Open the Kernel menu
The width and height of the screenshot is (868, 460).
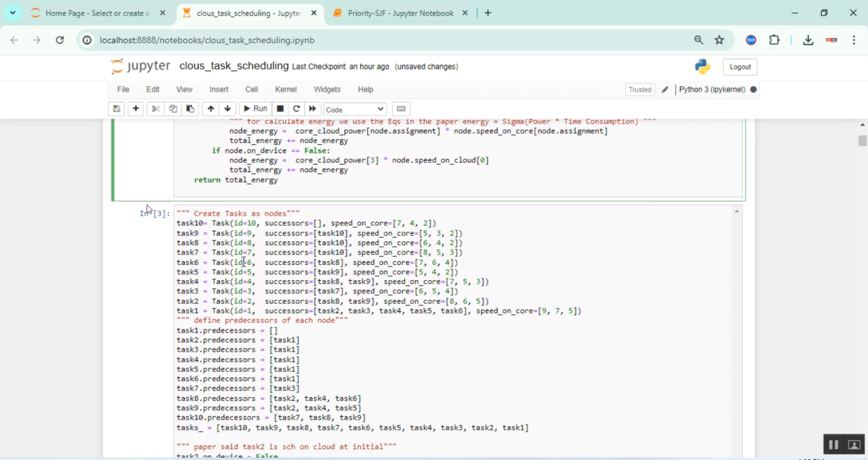285,90
